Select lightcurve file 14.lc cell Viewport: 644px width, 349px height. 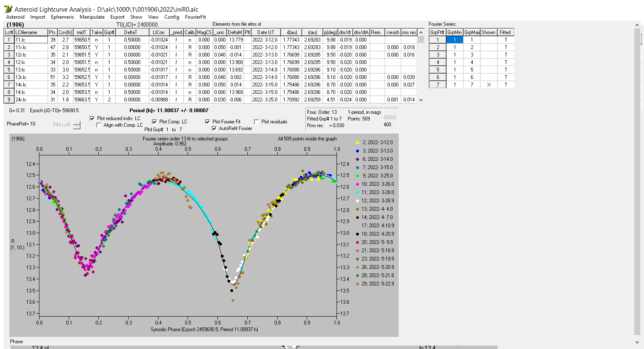click(x=31, y=92)
